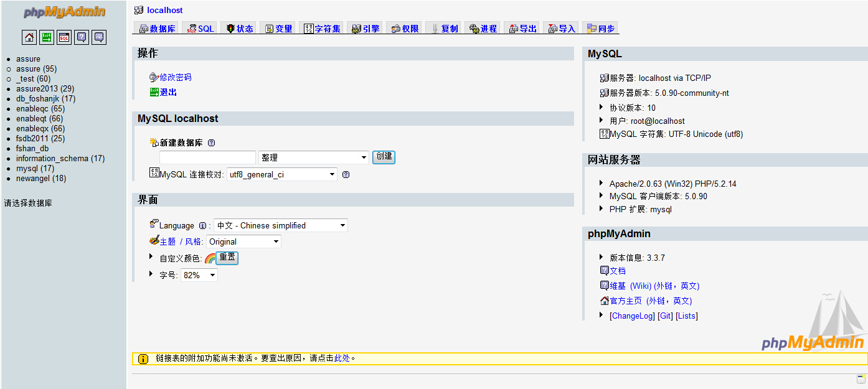Open the utf8_general_ci connection collation dropdown
Viewport: 868px width, 389px height.
pyautogui.click(x=281, y=175)
